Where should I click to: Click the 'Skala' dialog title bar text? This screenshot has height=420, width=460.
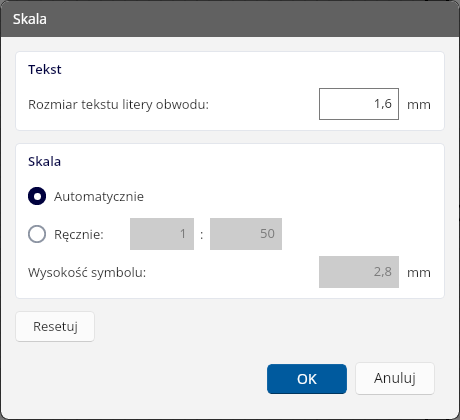[x=30, y=19]
